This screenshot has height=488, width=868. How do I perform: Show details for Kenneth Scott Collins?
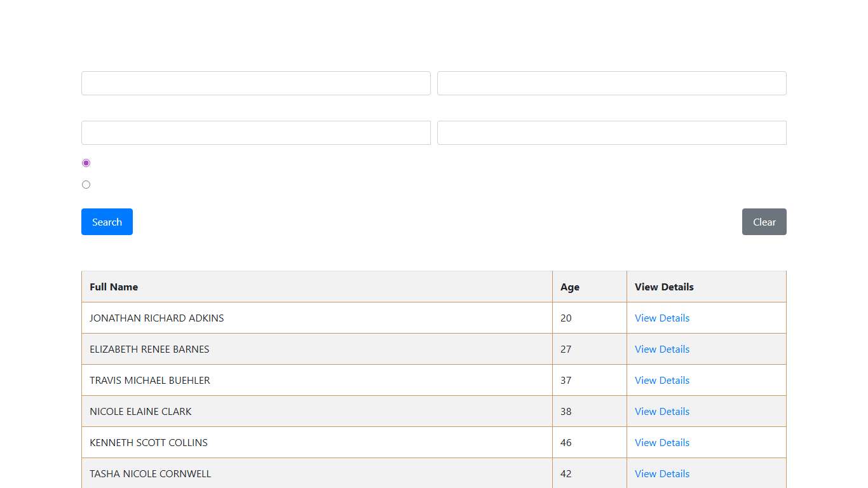click(661, 442)
